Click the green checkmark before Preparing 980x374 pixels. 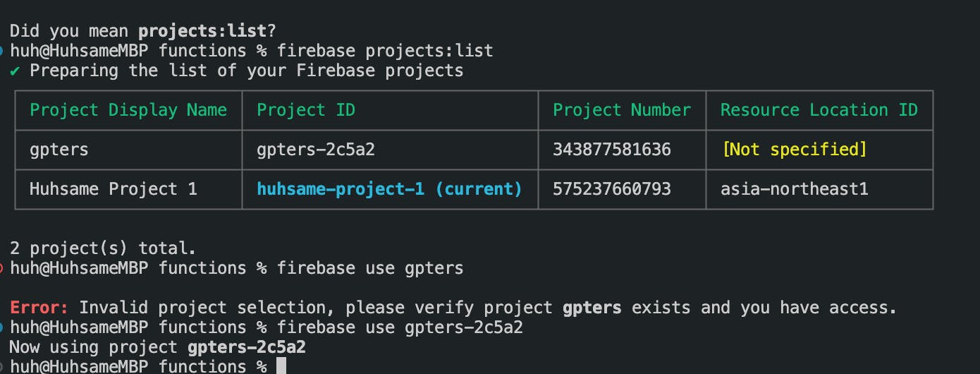(14, 71)
